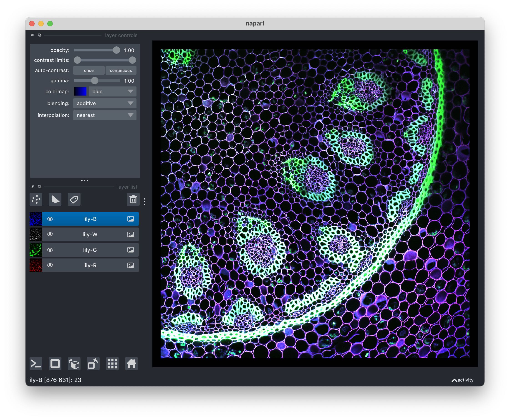The height and width of the screenshot is (420, 510).
Task: Click image type icon on lily-G row
Action: 131,250
